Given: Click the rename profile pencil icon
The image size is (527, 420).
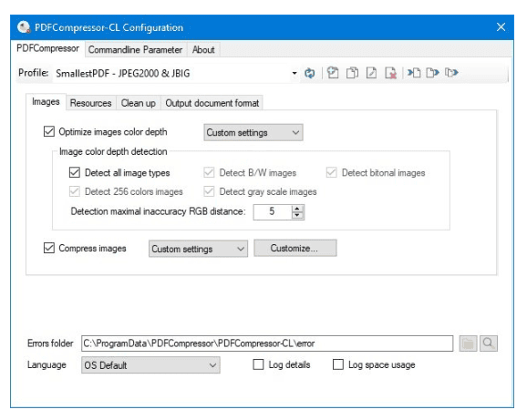Looking at the screenshot, I should (x=371, y=73).
